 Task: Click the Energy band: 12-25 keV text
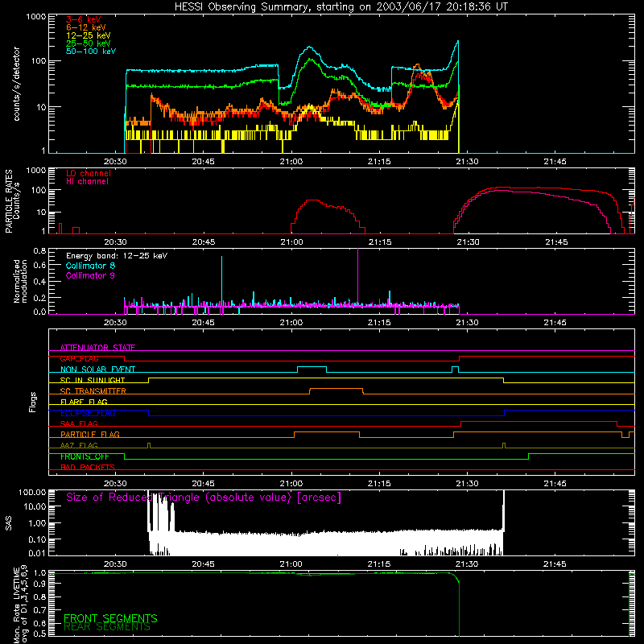(117, 256)
